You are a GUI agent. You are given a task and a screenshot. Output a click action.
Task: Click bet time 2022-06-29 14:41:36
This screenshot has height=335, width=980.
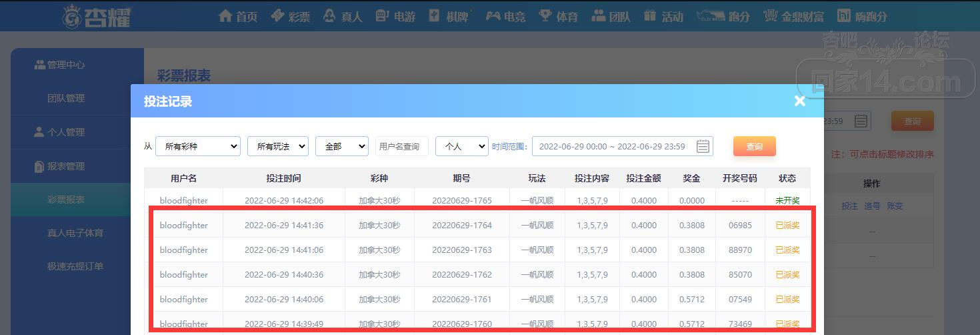[x=284, y=225]
